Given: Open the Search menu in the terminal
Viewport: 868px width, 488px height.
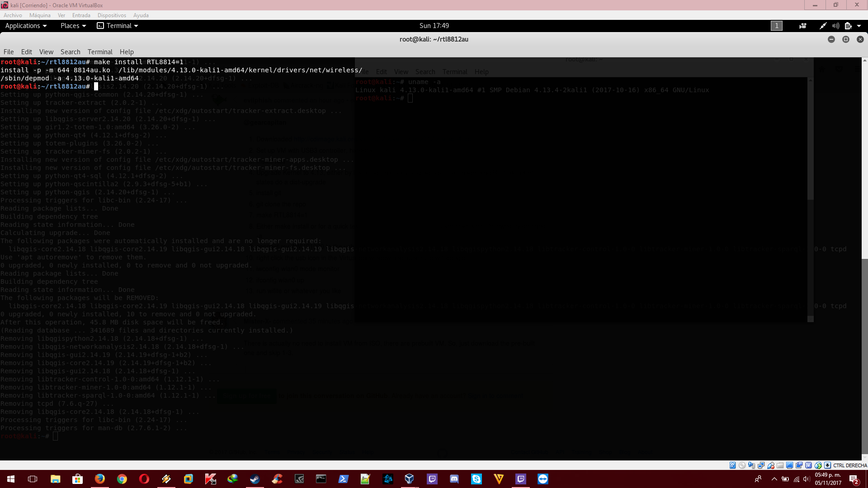Looking at the screenshot, I should tap(70, 52).
